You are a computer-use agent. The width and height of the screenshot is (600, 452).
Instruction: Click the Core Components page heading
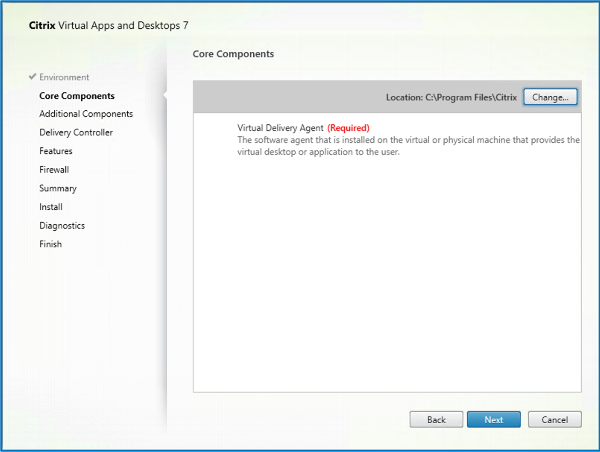[x=233, y=54]
